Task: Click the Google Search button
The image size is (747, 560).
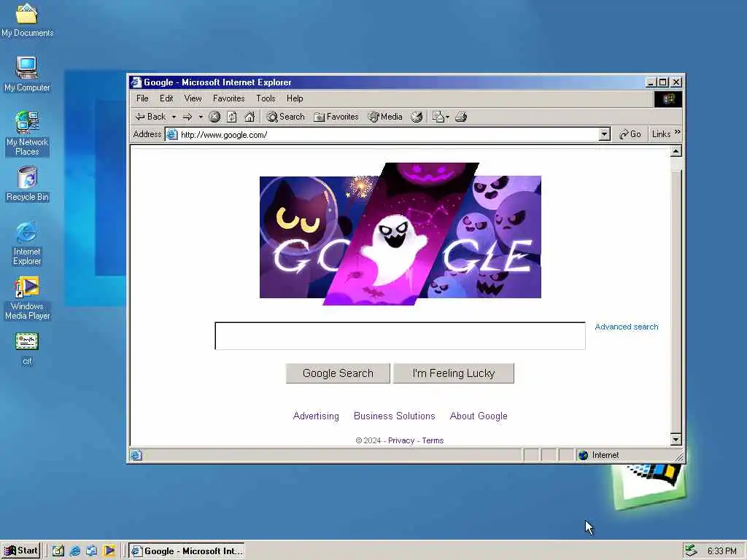Action: (338, 373)
